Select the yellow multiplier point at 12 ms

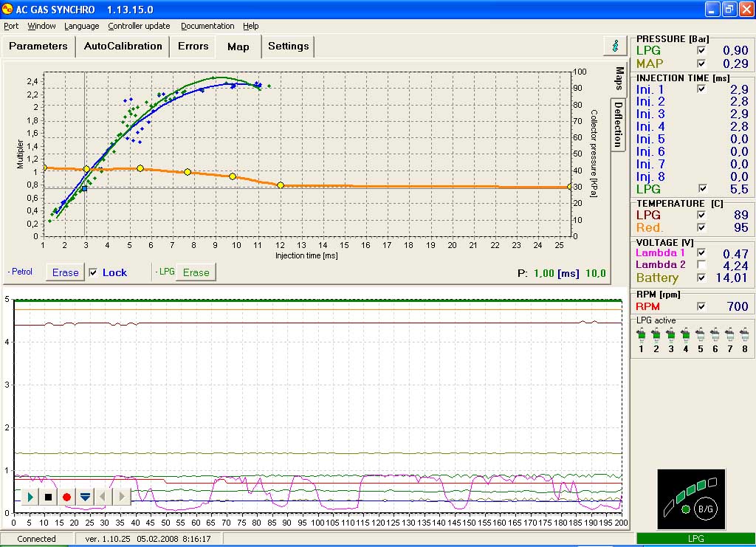pos(281,185)
